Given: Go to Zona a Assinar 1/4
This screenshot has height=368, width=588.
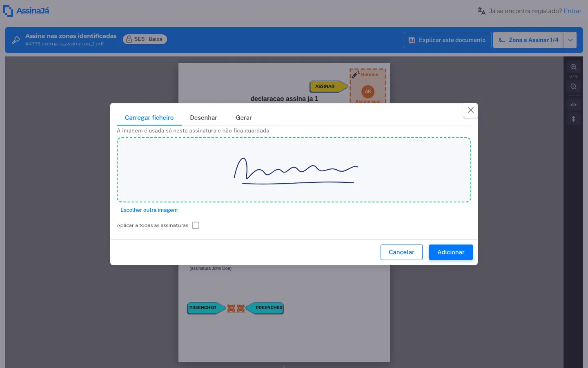Looking at the screenshot, I should pos(528,40).
